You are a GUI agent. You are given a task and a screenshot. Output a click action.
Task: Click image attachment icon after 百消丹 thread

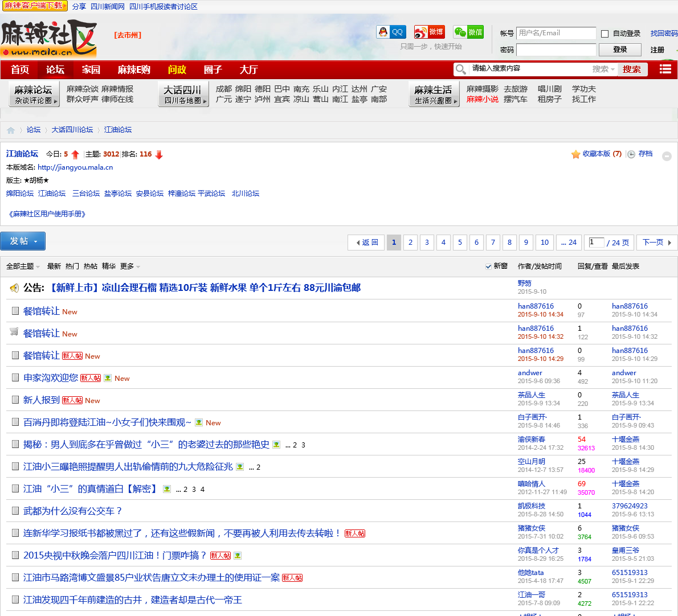pyautogui.click(x=198, y=422)
